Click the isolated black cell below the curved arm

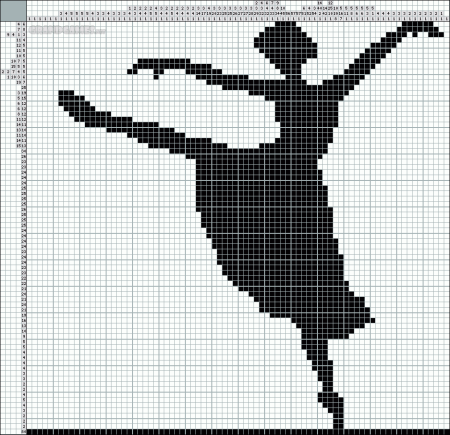point(156,77)
